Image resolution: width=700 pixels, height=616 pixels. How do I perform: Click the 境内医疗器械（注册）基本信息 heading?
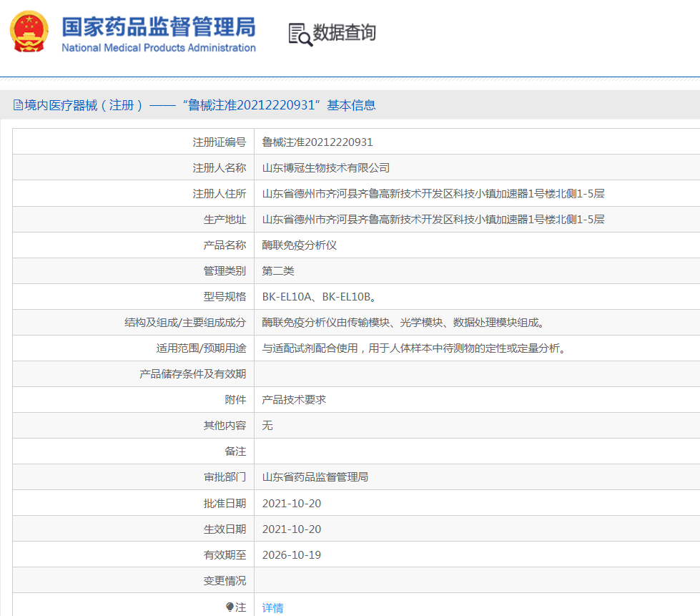click(x=200, y=105)
